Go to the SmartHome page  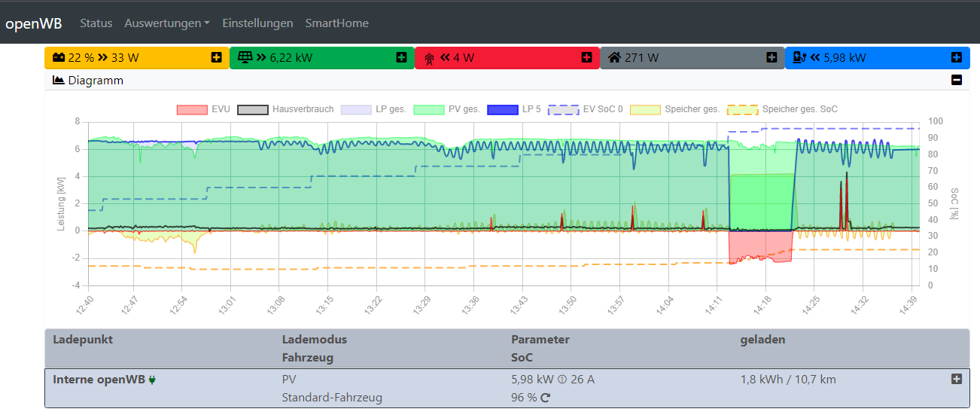point(336,23)
